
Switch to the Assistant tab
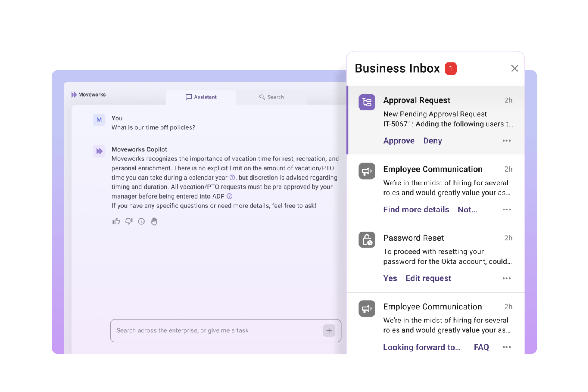point(201,97)
